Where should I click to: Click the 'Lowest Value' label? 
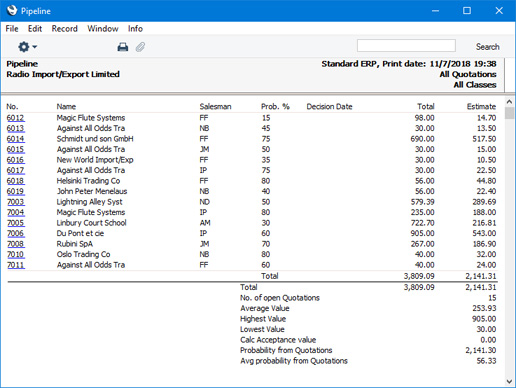[262, 329]
